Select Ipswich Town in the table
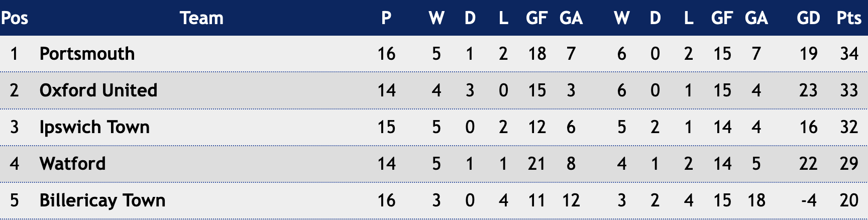The width and height of the screenshot is (868, 220). pos(94,127)
